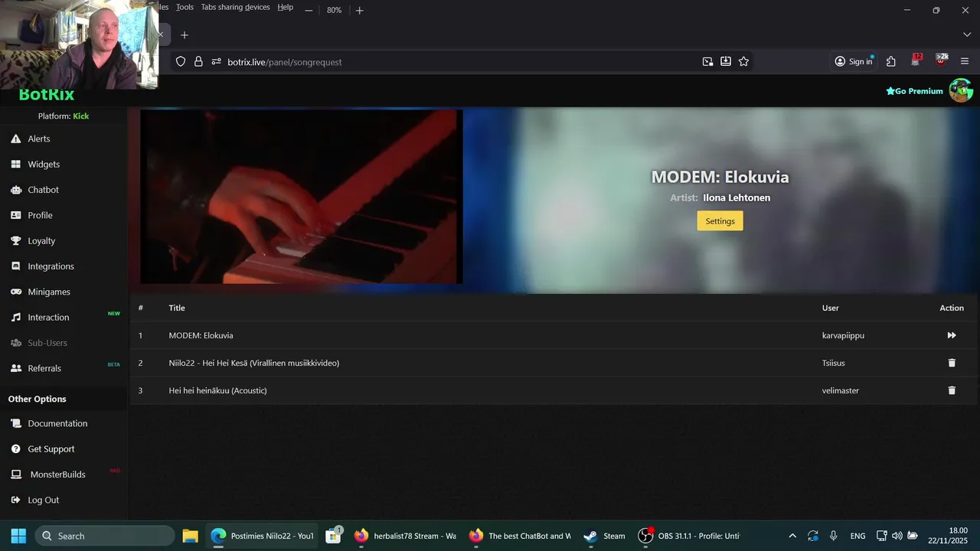Open the Profile sidebar section

pyautogui.click(x=40, y=215)
